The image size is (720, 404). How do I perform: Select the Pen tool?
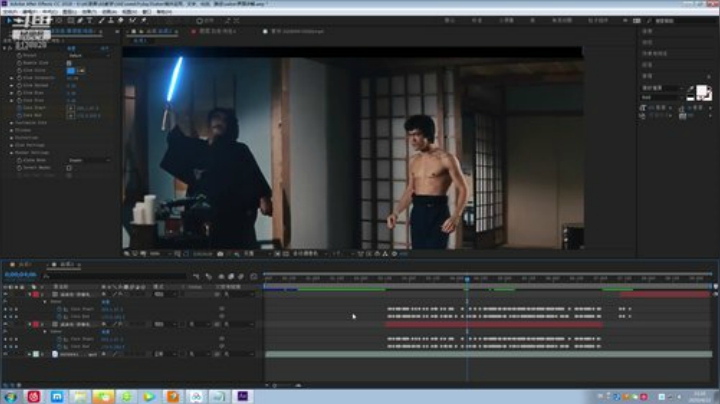[x=80, y=21]
